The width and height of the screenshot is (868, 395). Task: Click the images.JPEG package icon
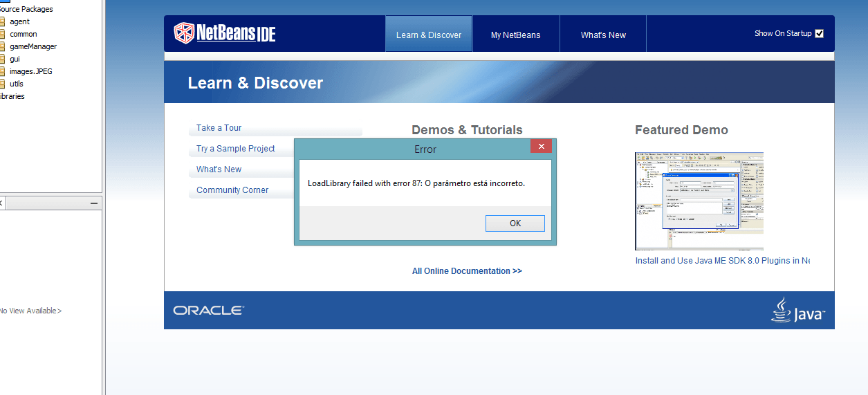pyautogui.click(x=2, y=71)
